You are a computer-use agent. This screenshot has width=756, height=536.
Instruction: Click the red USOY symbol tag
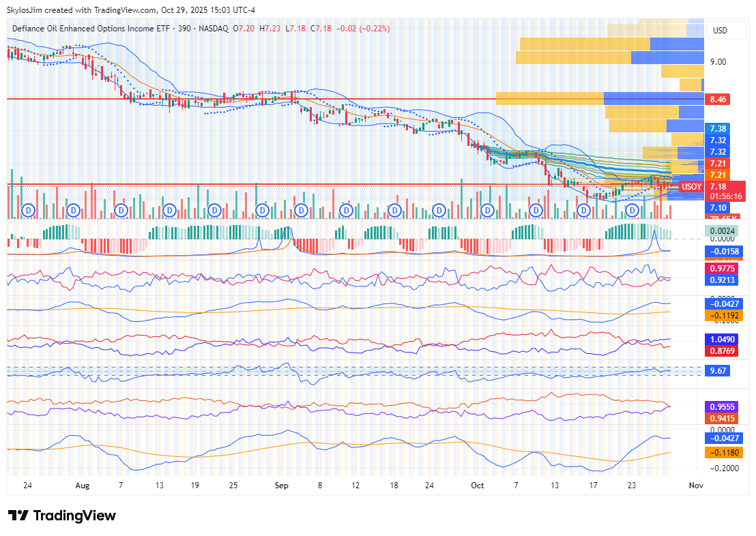coord(691,186)
